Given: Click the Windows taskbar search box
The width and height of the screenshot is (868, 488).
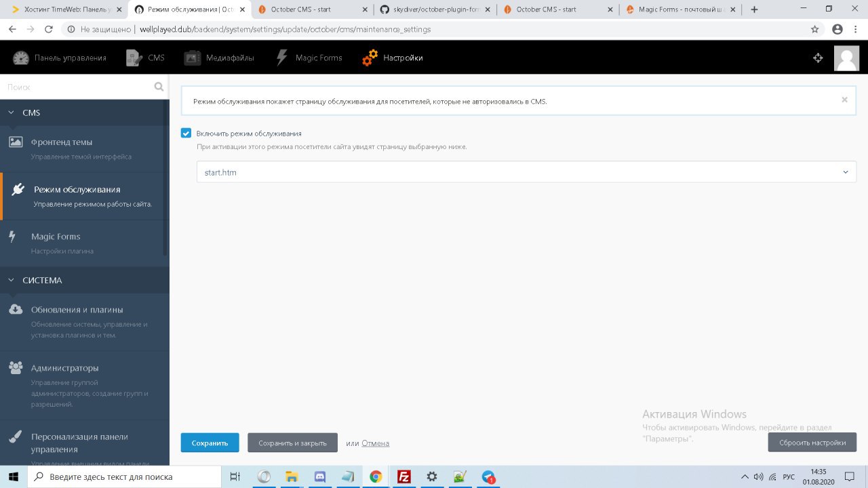Looking at the screenshot, I should pos(125,476).
